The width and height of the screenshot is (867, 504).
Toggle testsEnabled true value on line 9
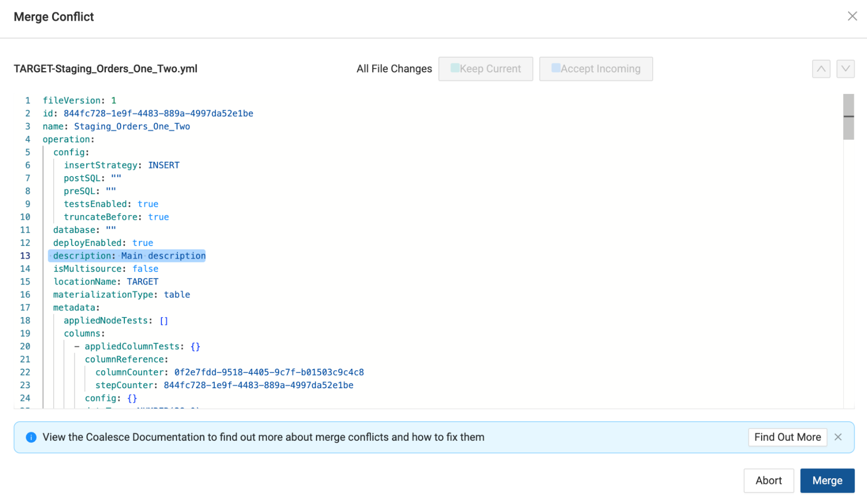(148, 204)
